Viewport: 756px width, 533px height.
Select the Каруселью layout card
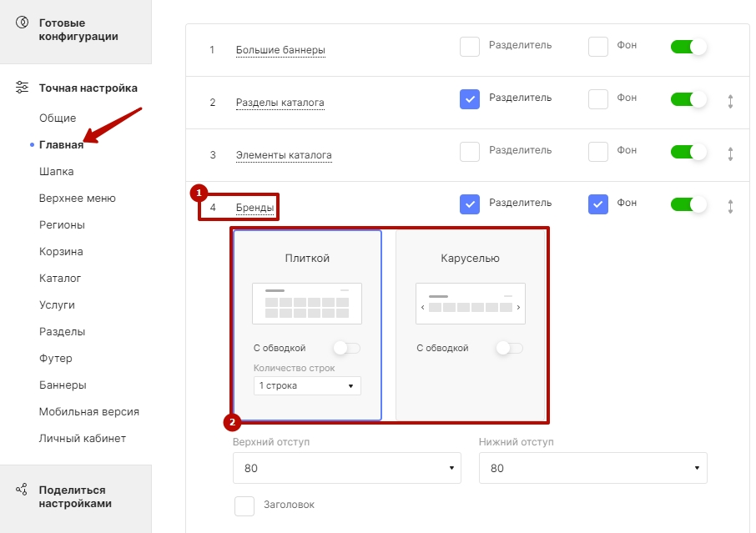point(471,325)
